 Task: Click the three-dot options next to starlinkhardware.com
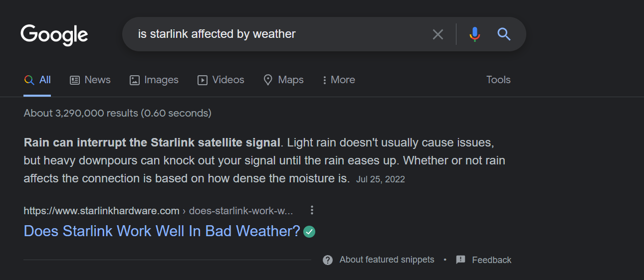[312, 210]
